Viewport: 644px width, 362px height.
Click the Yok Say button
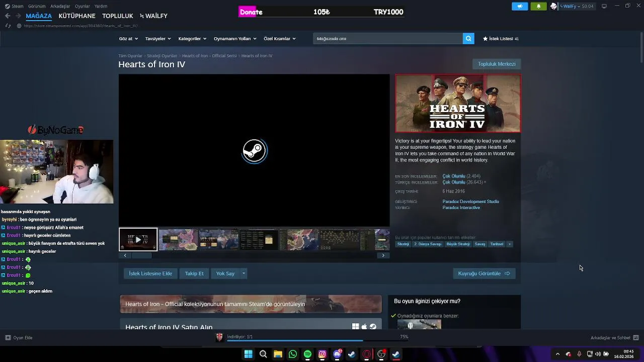click(225, 274)
